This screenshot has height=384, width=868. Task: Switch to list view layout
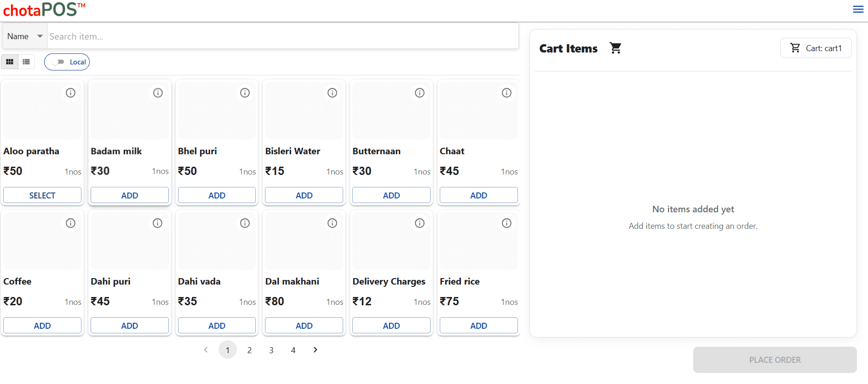click(x=26, y=62)
